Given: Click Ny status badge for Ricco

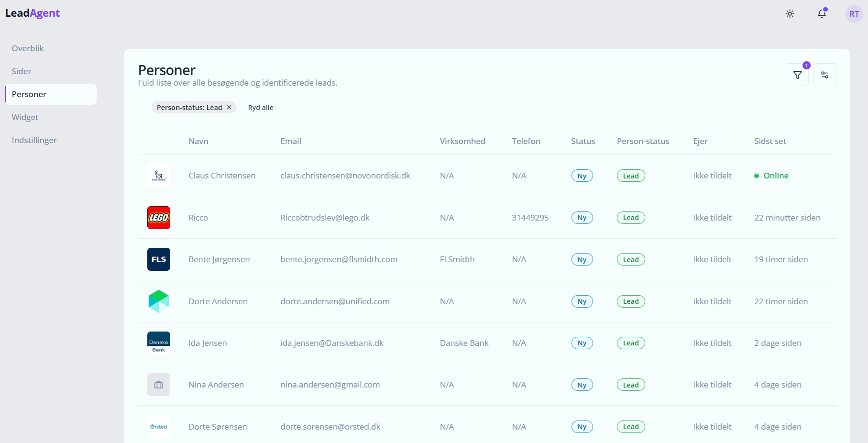Looking at the screenshot, I should coord(582,218).
